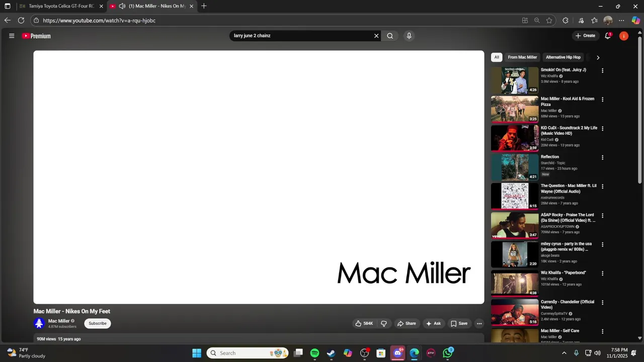
Task: Click the zoom out magnifier in address bar
Action: tap(537, 21)
